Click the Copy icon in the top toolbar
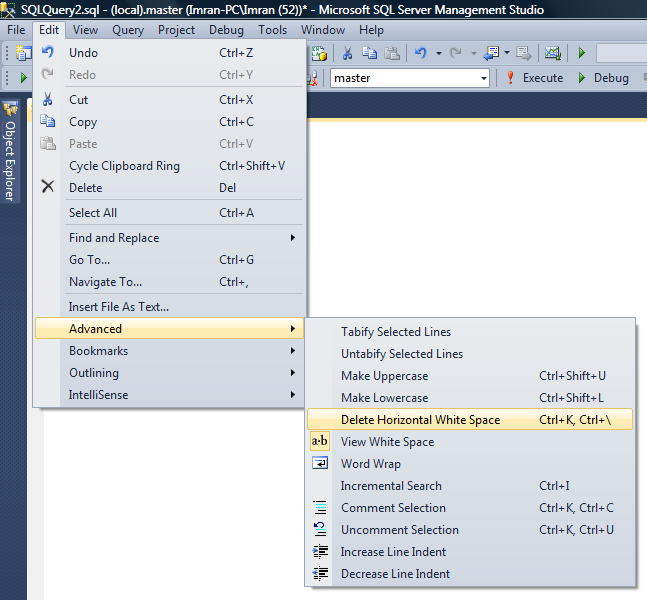 (370, 53)
